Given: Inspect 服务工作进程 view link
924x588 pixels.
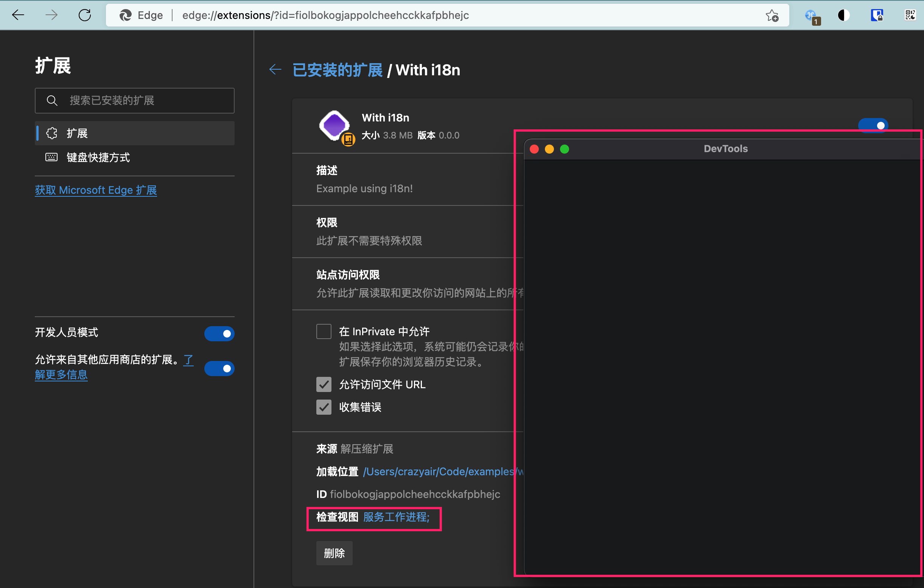Looking at the screenshot, I should coord(397,517).
